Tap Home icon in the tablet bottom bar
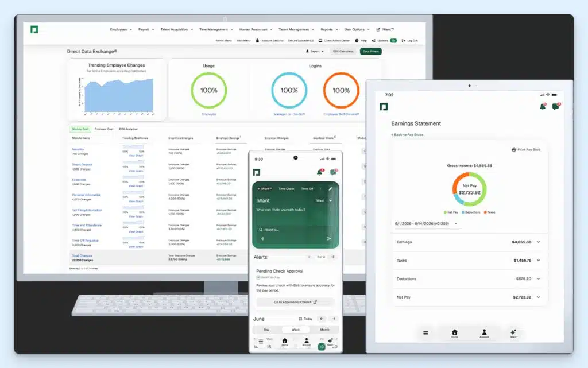Viewport: 588px width, 368px height. (455, 333)
